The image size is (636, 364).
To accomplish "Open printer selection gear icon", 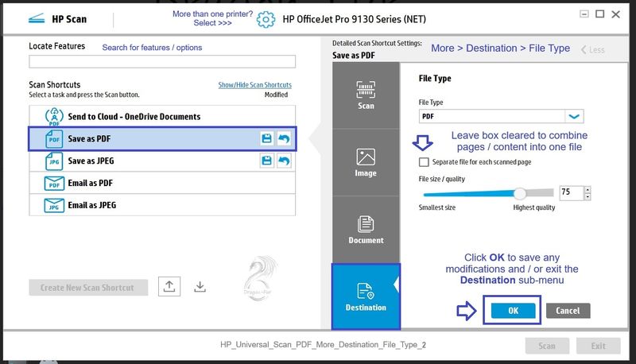I will tap(266, 19).
